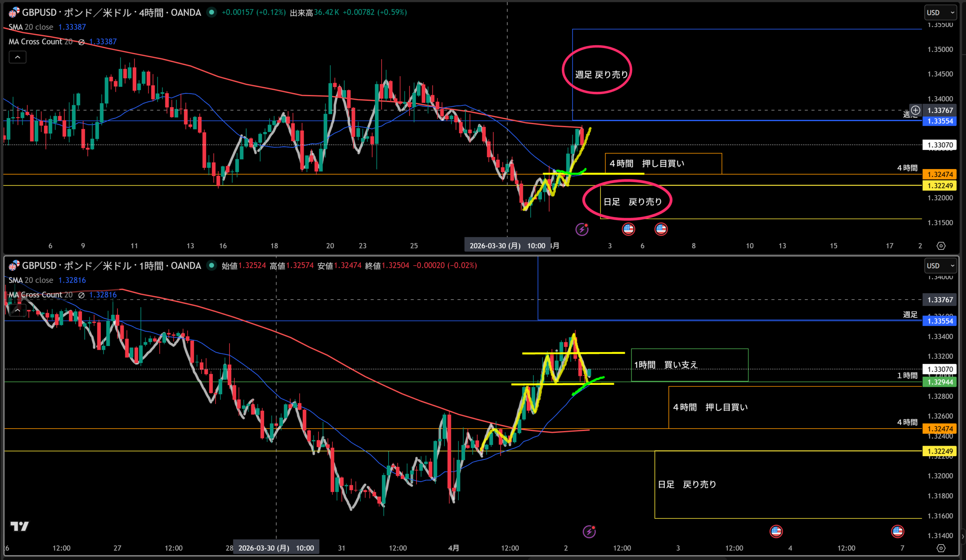Click the SMA 20 close label in upper chart
Viewport: 966px width, 560px height.
31,27
